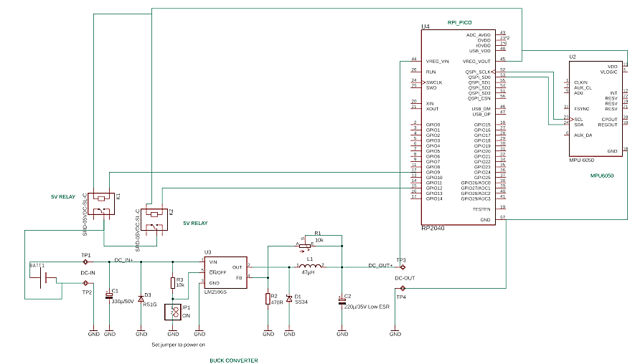
Task: Click the SCL pin on MPU-6050
Action: [578, 120]
